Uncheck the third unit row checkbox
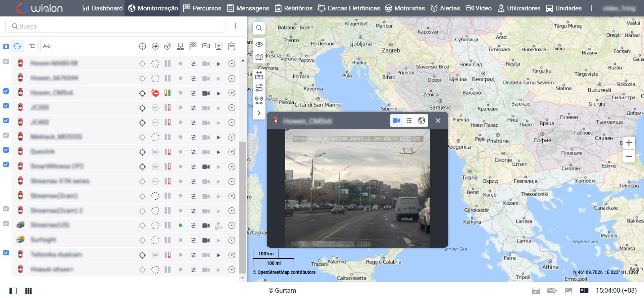The height and width of the screenshot is (298, 644). coord(6,91)
